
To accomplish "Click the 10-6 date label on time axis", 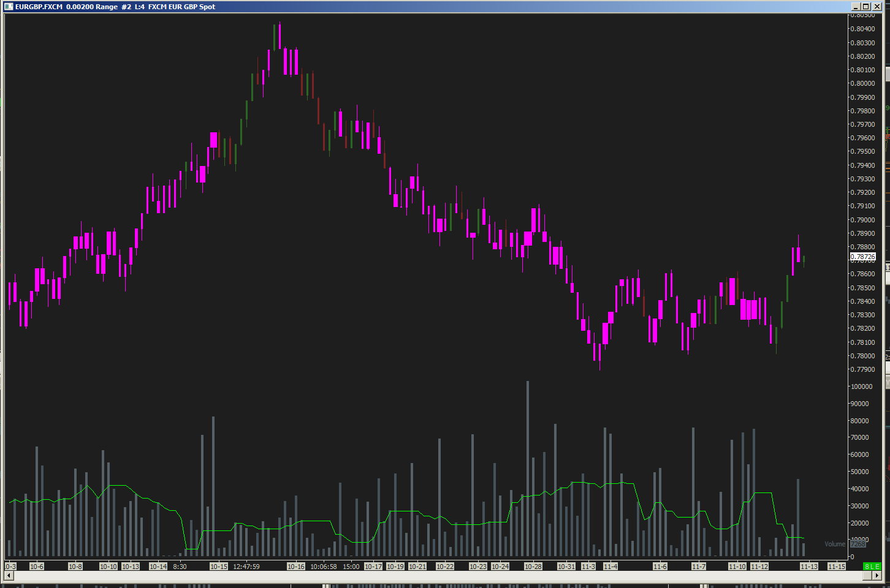I will point(37,567).
